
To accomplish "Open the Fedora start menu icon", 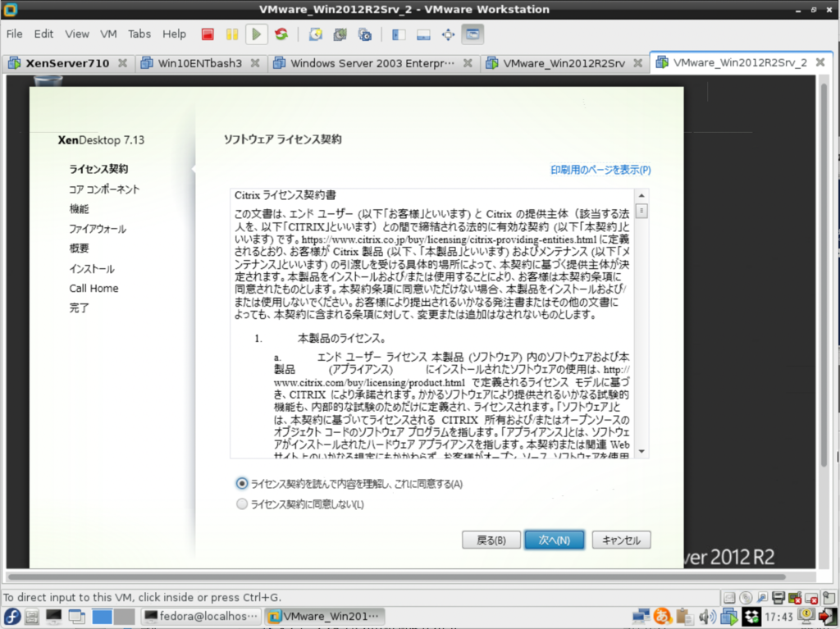I will pyautogui.click(x=11, y=617).
